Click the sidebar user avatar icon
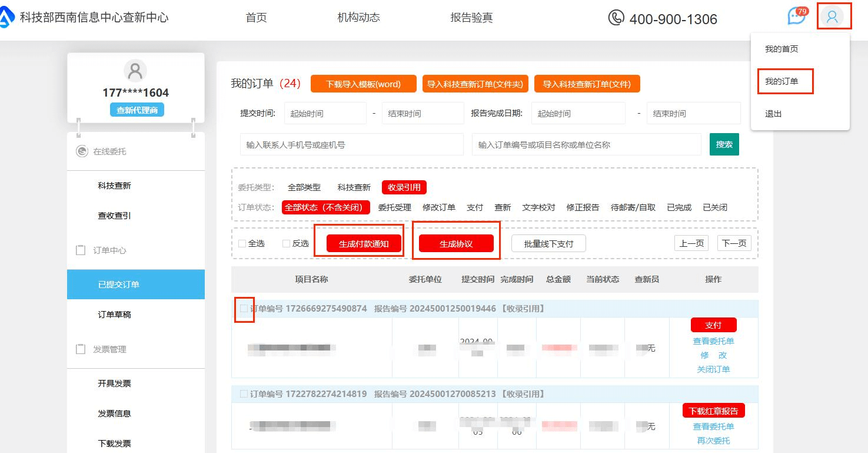 click(135, 71)
